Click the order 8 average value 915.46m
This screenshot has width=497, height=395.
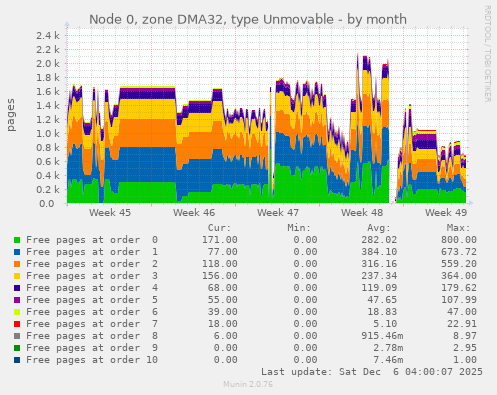(x=382, y=336)
